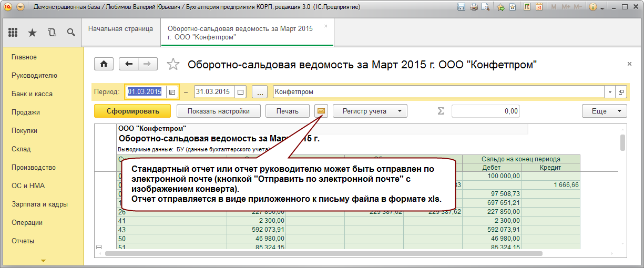
Task: Add report to favorites with star outline
Action: tap(172, 64)
